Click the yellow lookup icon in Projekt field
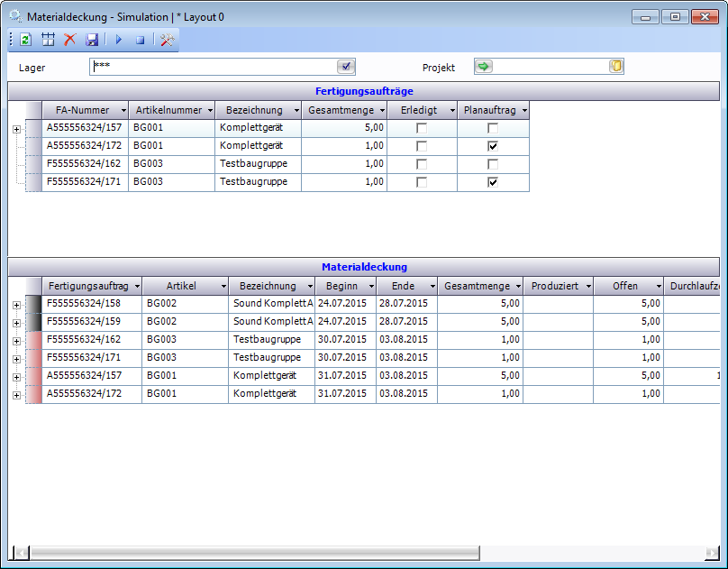728x569 pixels. click(x=615, y=67)
